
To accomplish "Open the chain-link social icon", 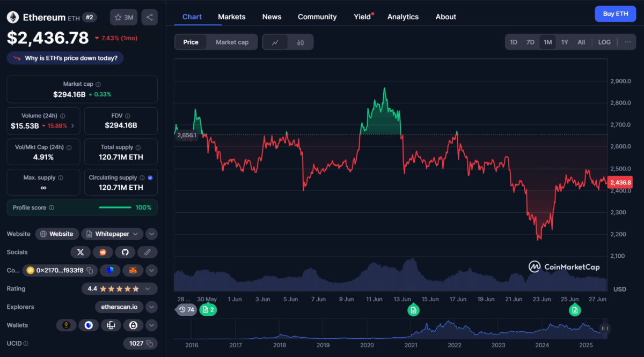I will 148,252.
